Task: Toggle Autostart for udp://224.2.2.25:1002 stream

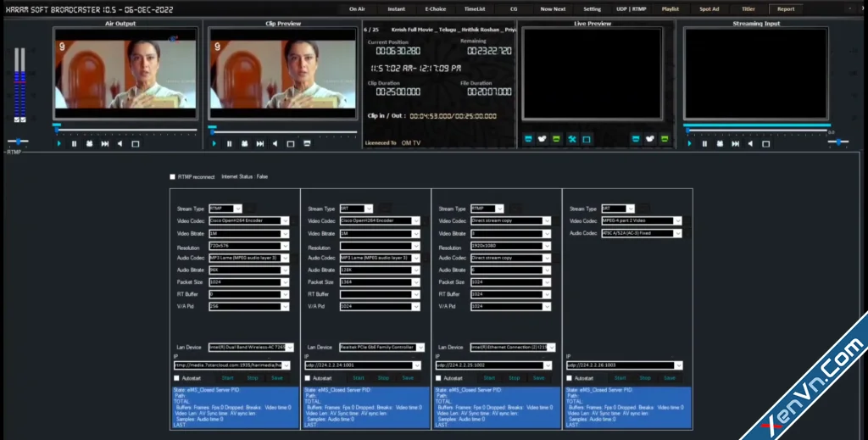Action: pos(438,378)
